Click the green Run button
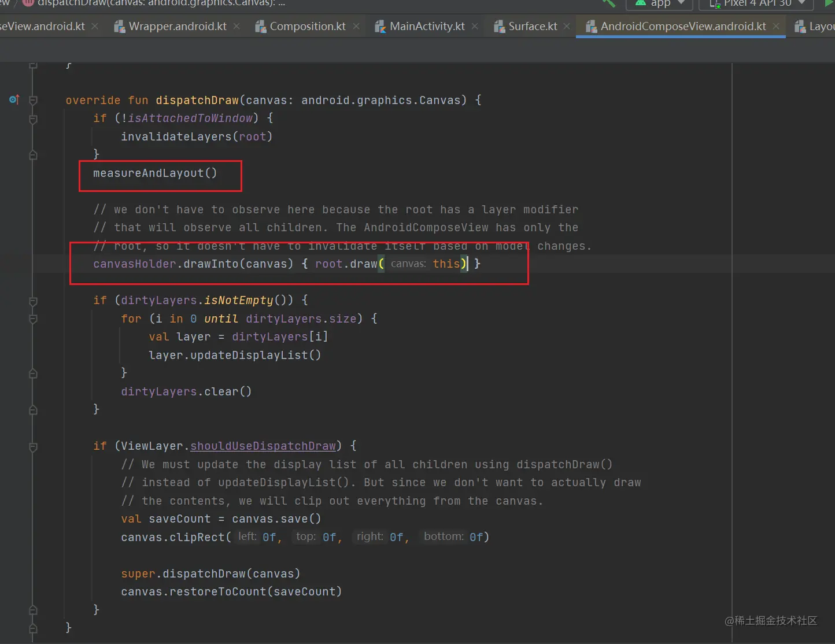 coord(829,3)
